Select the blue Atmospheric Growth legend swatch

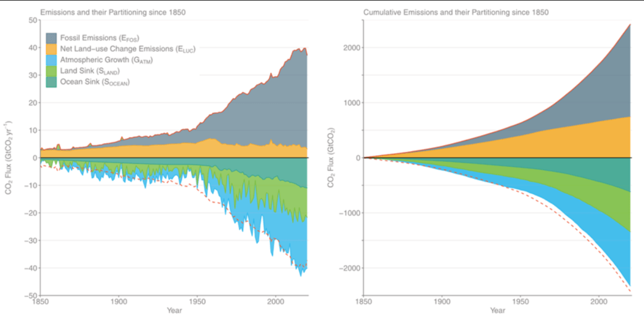point(52,60)
